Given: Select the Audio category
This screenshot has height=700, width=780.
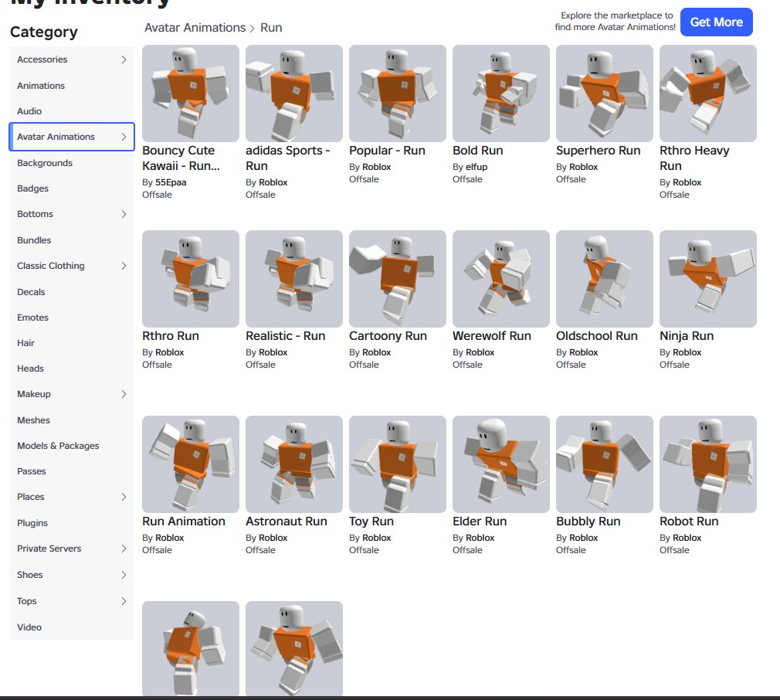Looking at the screenshot, I should 72,111.
